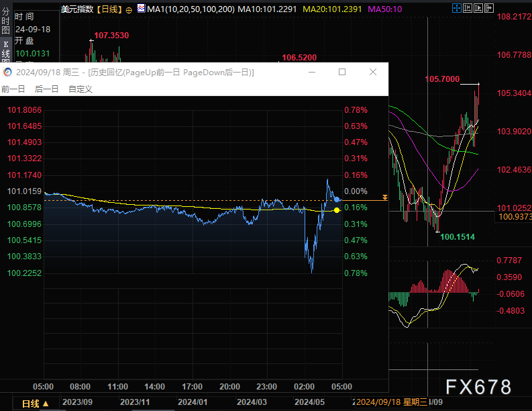The height and width of the screenshot is (411, 532).
Task: Go to next day with 后一日
Action: (x=46, y=89)
